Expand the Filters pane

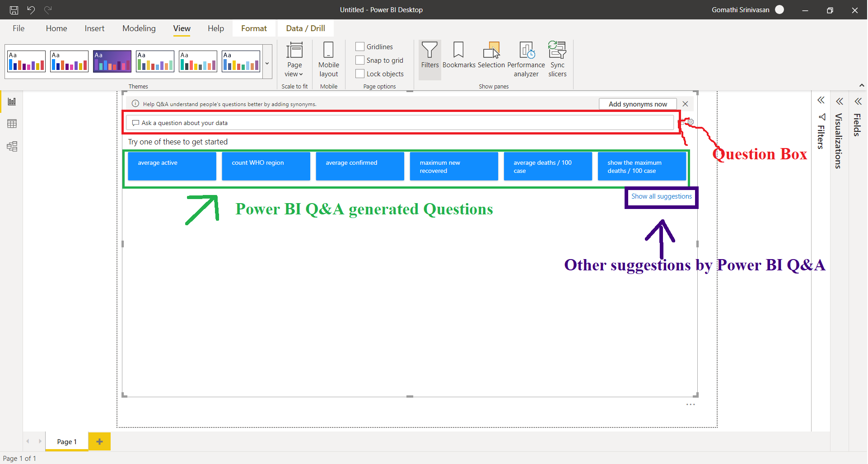[x=821, y=100]
